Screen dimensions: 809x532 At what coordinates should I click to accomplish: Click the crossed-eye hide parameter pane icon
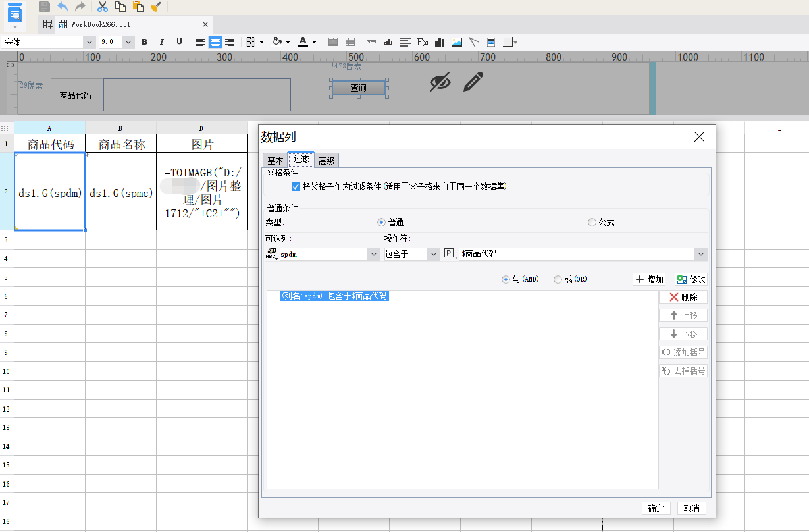coord(440,82)
